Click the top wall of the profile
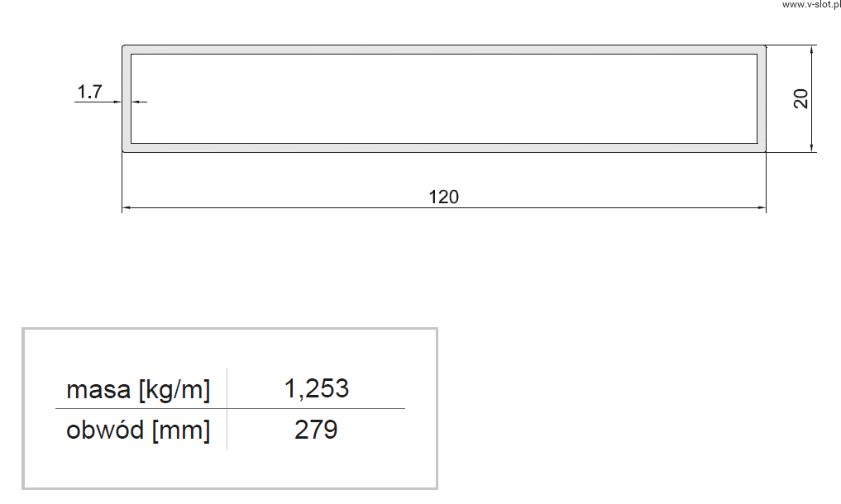841x504 pixels. [x=443, y=50]
